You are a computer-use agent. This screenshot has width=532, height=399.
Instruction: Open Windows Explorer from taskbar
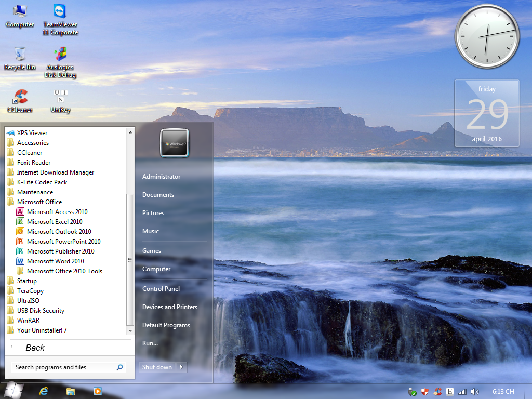click(x=70, y=391)
